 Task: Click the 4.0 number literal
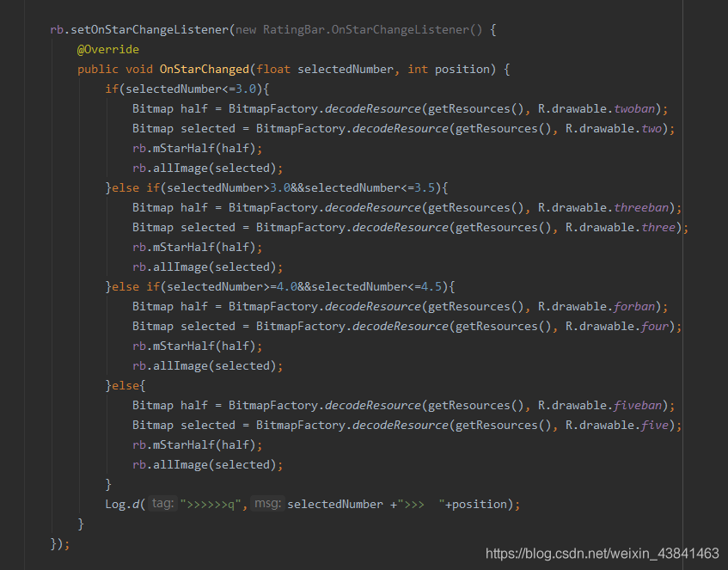coord(287,286)
